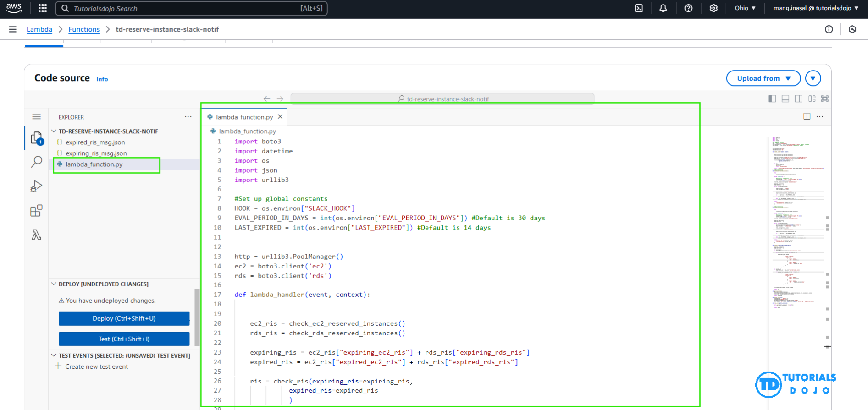The width and height of the screenshot is (868, 410).
Task: Open the Run and Debug view
Action: click(37, 186)
